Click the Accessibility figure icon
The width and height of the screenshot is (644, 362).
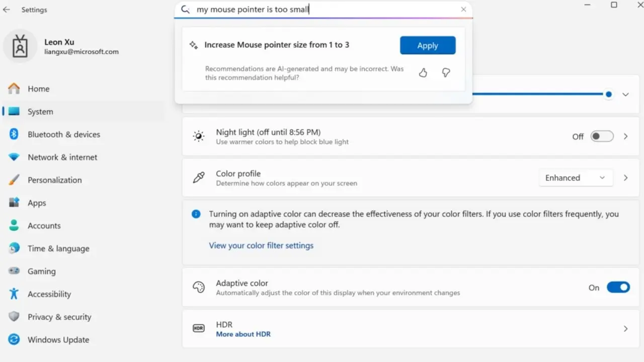(14, 294)
